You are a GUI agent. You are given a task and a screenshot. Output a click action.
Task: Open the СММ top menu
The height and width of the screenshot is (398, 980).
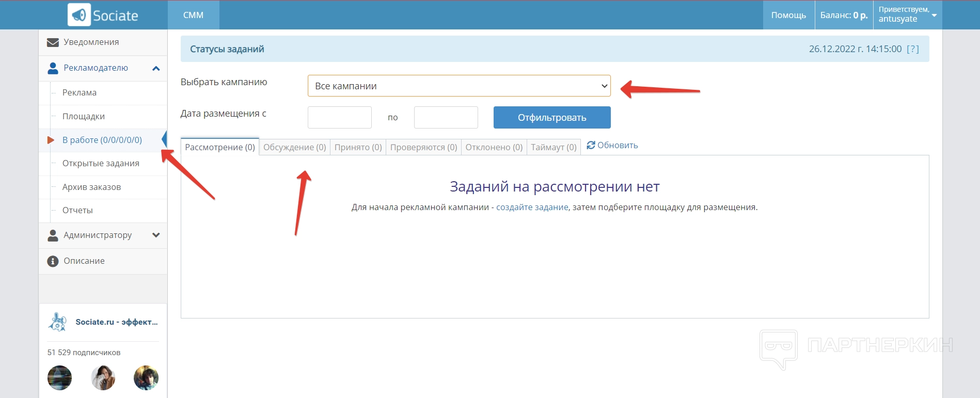point(194,15)
